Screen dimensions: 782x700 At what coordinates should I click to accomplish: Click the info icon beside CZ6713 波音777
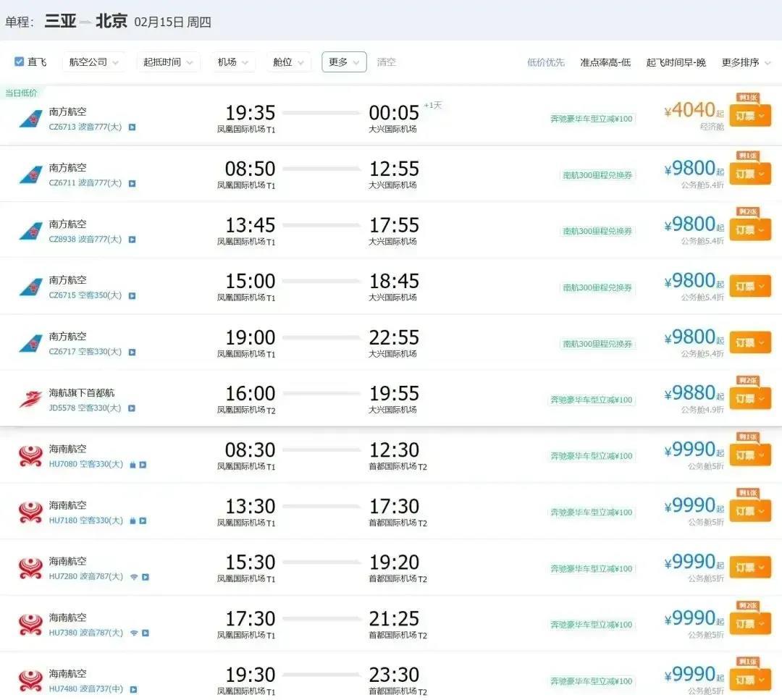[133, 127]
